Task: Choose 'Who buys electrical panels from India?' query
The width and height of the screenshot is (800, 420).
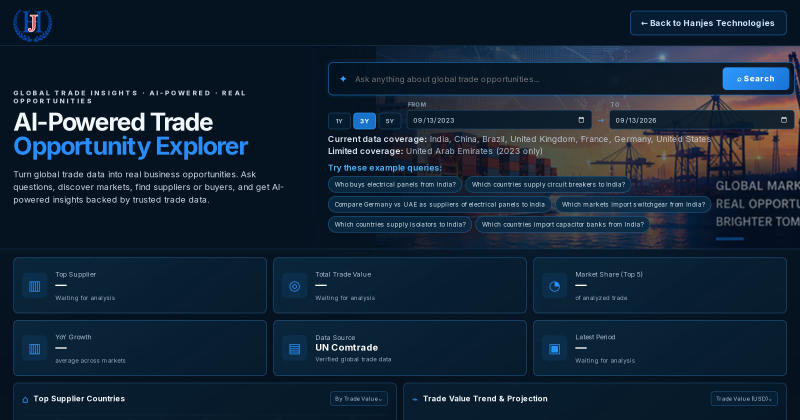Action: [x=395, y=184]
